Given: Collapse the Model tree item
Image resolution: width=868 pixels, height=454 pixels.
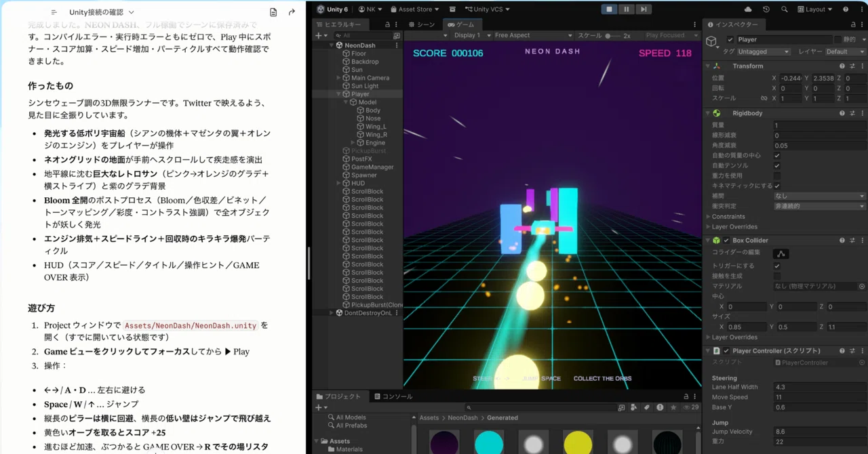Looking at the screenshot, I should click(347, 102).
